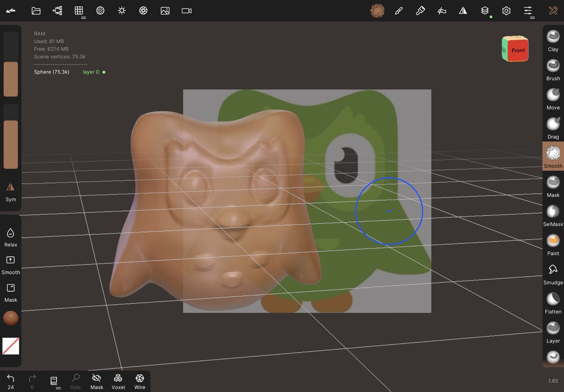Open the Scene hierarchy menu
This screenshot has height=392, width=564.
(x=57, y=10)
